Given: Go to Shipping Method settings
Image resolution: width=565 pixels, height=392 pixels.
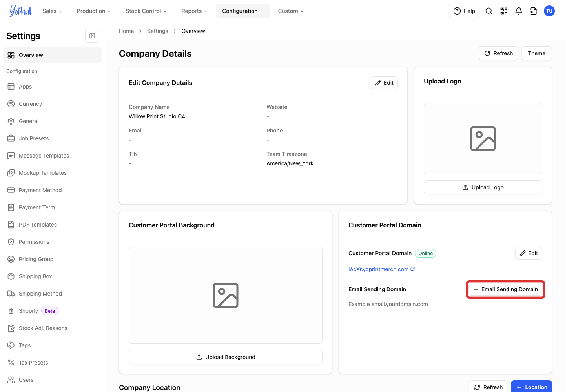Looking at the screenshot, I should pos(53,294).
